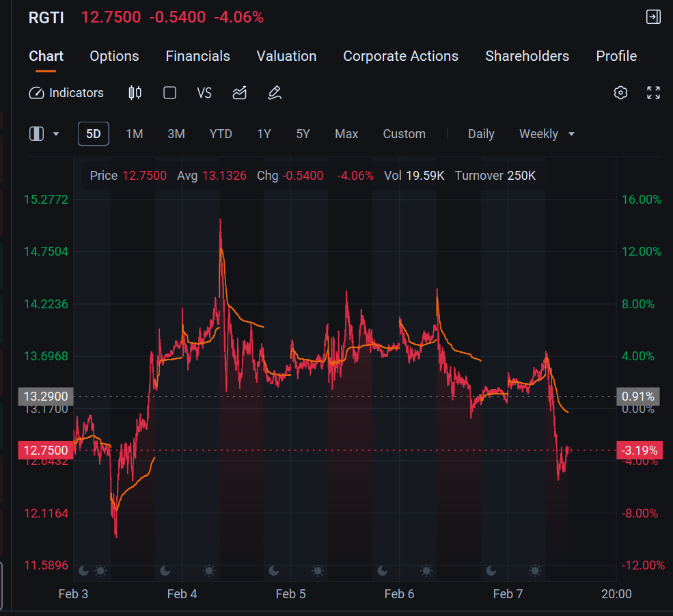The image size is (673, 616).
Task: Click the Feb 7 moon session icon
Action: [491, 570]
